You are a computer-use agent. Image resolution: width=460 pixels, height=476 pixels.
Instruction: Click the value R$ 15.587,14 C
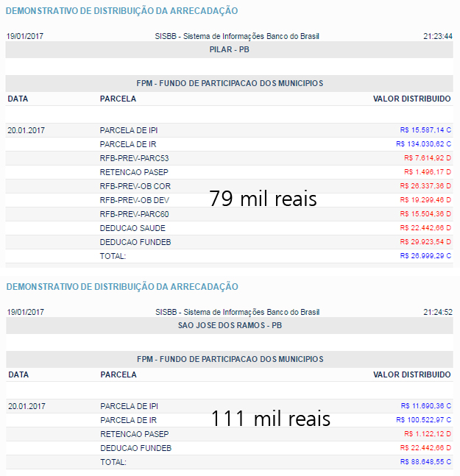coord(425,130)
